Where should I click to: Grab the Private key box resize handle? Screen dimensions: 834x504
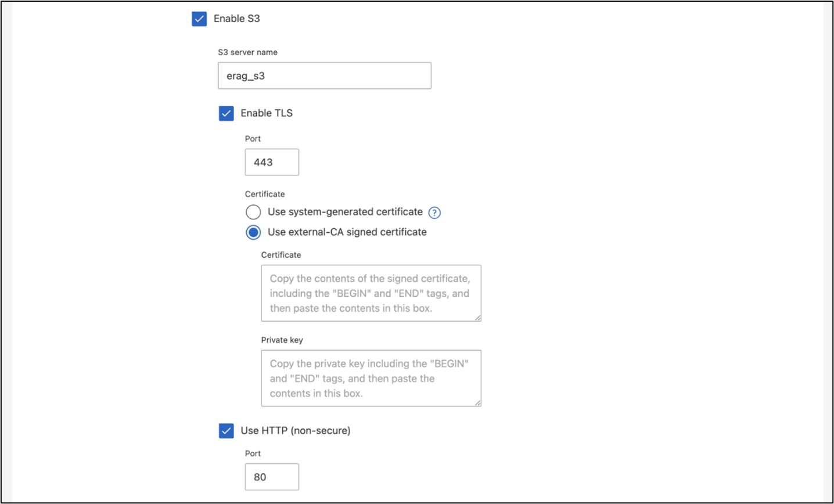coord(478,403)
